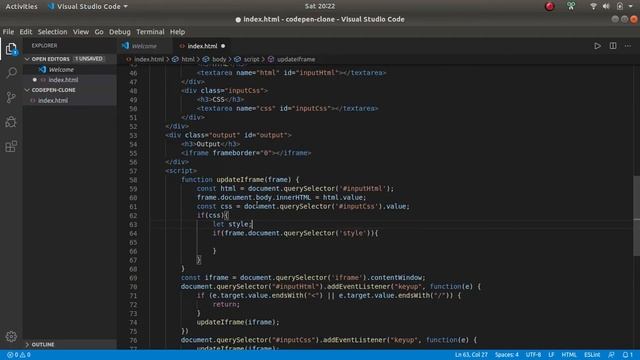Open the Manage gear menu

tap(11, 336)
